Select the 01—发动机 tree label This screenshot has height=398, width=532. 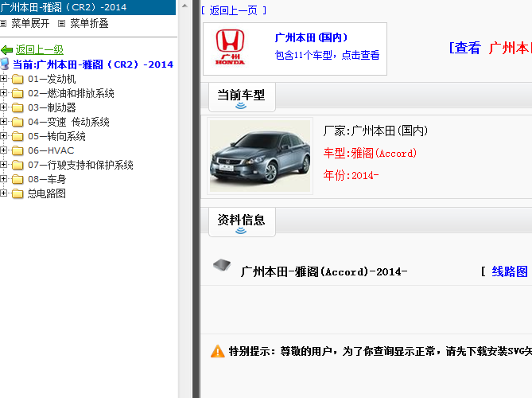[52, 79]
